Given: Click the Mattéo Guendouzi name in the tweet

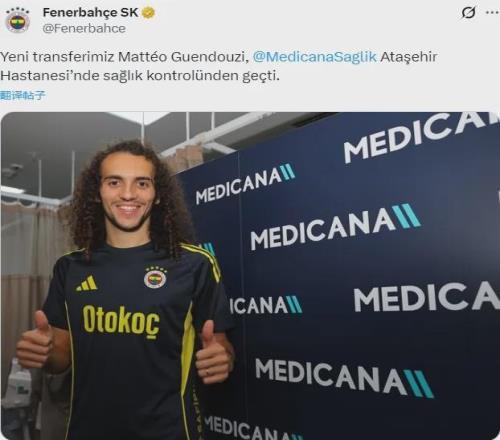Looking at the screenshot, I should (x=181, y=57).
